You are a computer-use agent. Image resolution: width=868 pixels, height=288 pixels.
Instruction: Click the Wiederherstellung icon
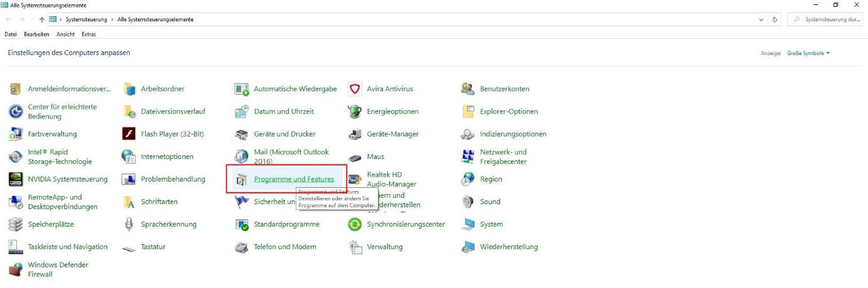click(x=468, y=247)
